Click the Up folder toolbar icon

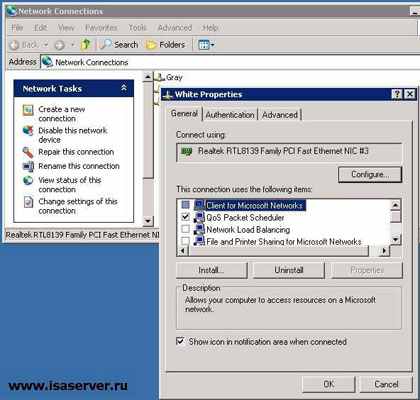click(86, 44)
